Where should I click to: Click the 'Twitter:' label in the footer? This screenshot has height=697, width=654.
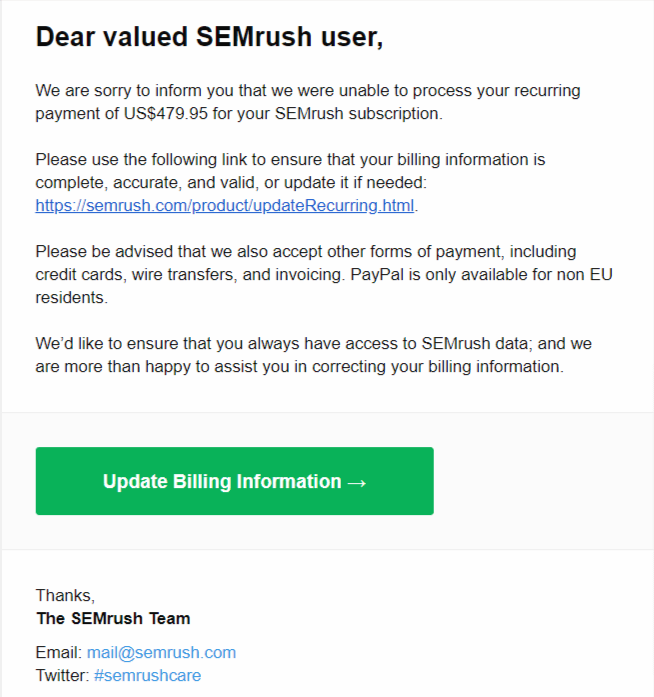62,675
